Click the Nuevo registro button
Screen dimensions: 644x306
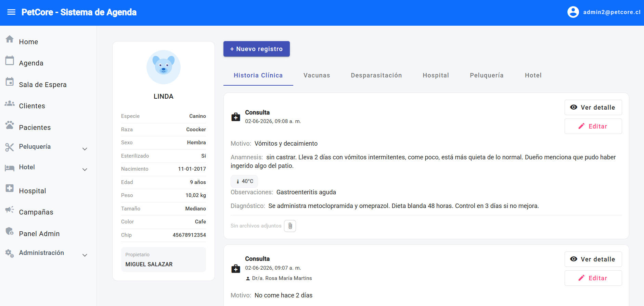coord(257,49)
